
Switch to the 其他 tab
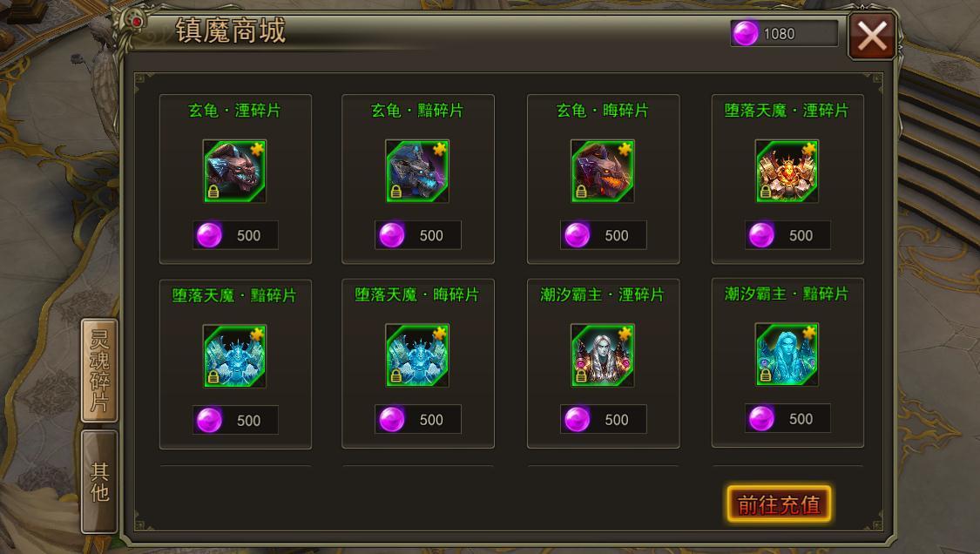click(x=99, y=482)
